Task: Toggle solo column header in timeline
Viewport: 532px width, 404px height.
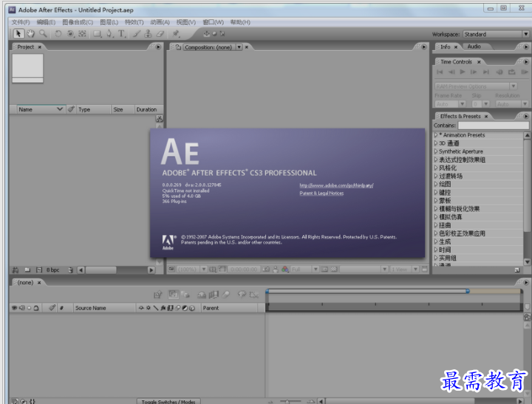Action: pos(29,308)
